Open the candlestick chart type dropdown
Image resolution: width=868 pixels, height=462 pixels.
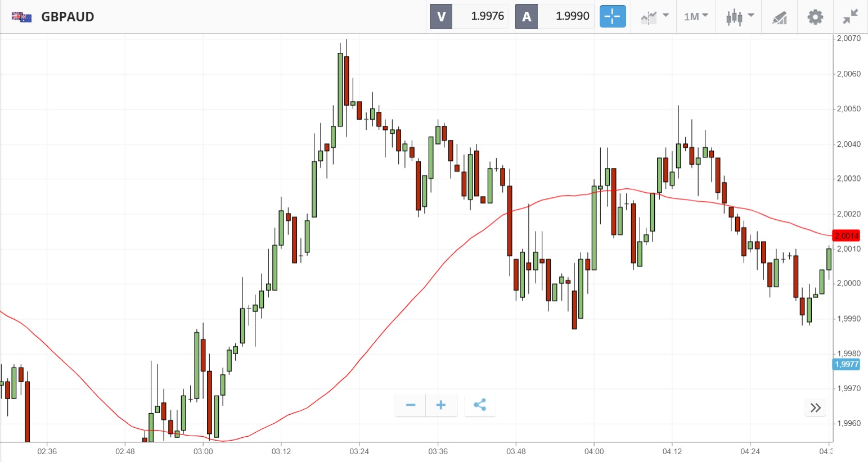739,17
